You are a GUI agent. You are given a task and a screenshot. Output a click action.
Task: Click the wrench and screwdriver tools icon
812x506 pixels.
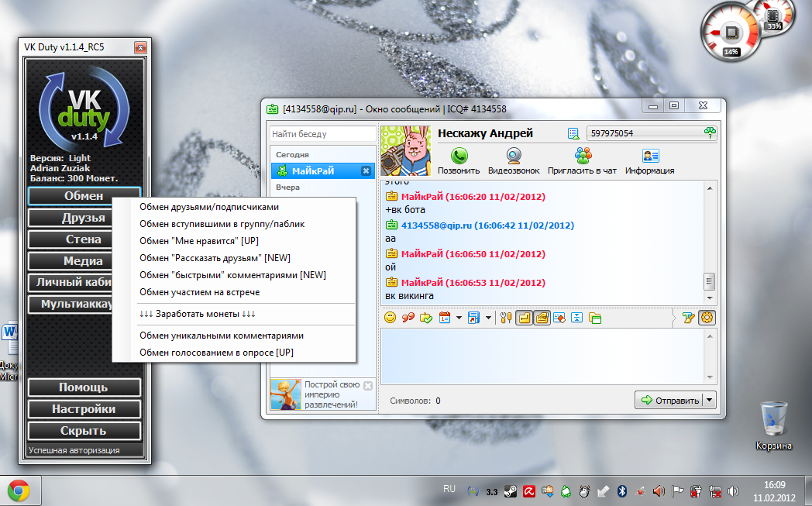click(x=506, y=318)
